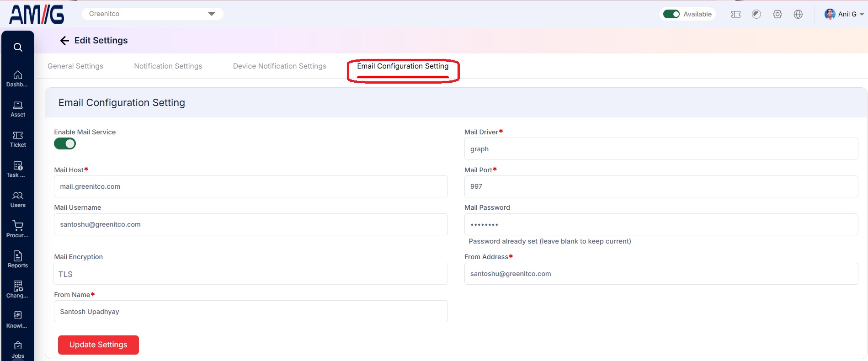This screenshot has width=868, height=361.
Task: Click the AMIG logo
Action: [37, 15]
